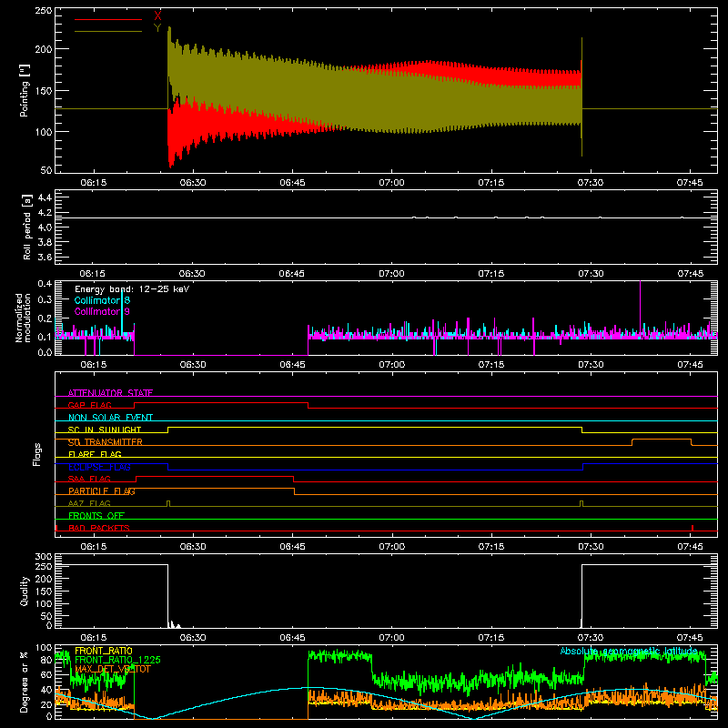Click the 4.4 tick on Roll period axis

[45, 197]
